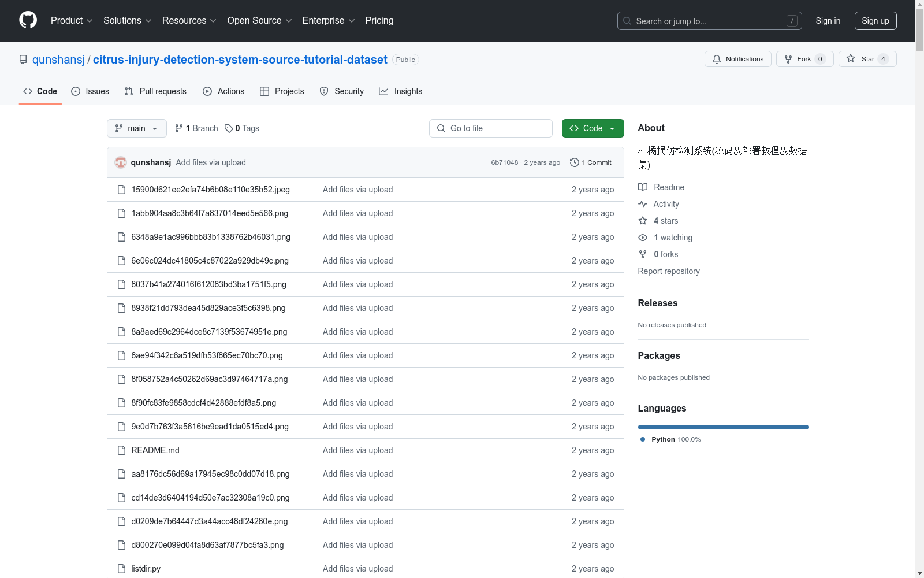The width and height of the screenshot is (924, 578).
Task: Click the Fork count badge 0
Action: [820, 59]
